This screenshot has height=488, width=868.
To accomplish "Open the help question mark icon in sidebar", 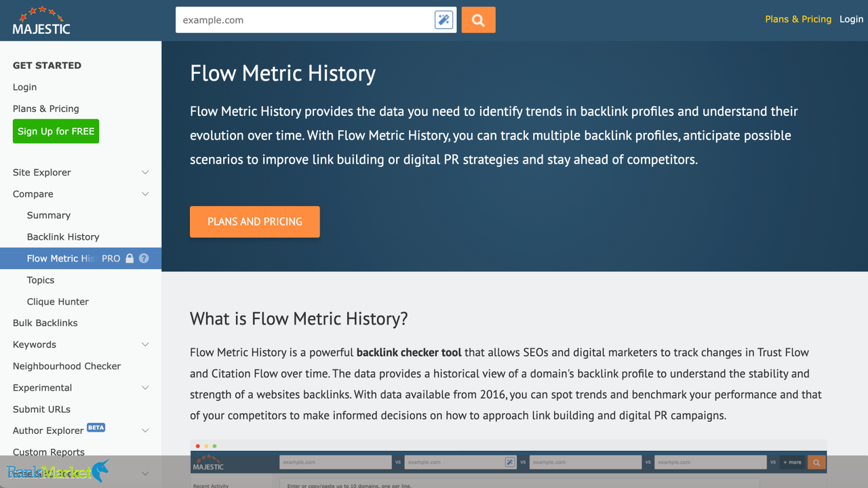I will point(144,258).
